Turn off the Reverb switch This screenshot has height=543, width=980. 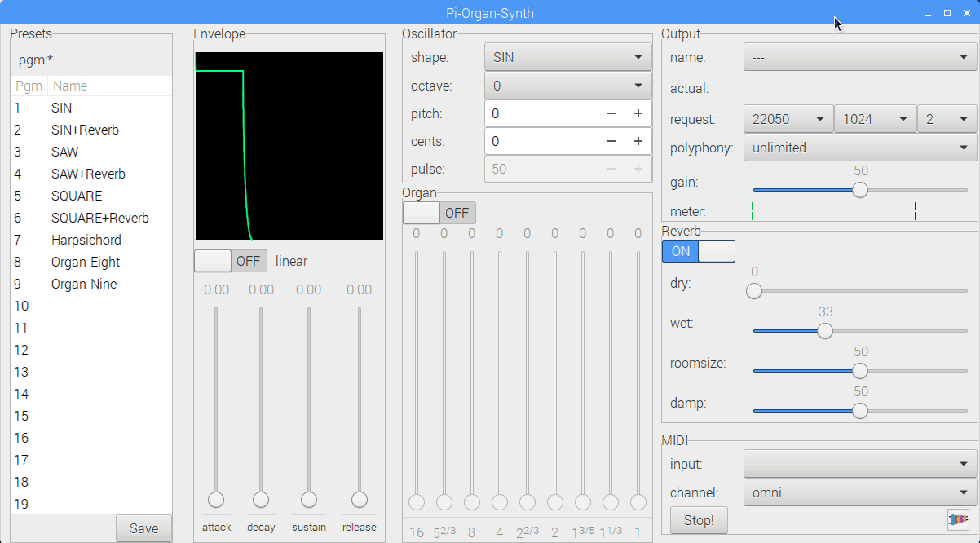(699, 251)
